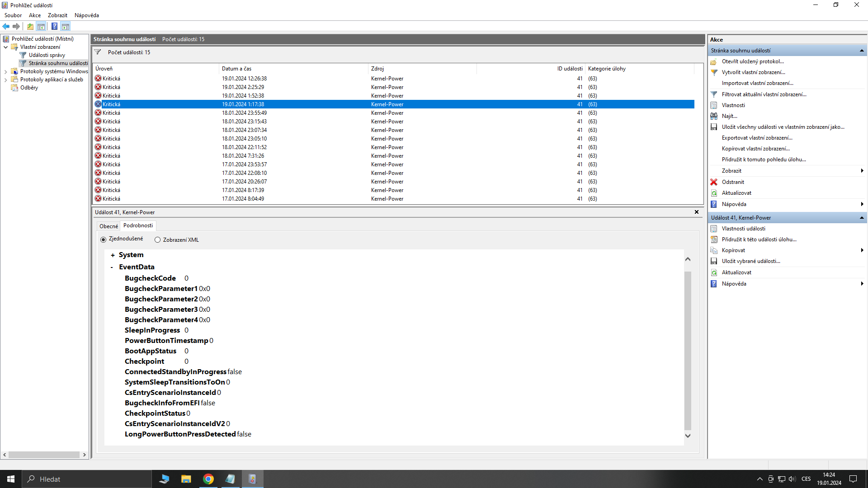Open Chrome from the taskbar

click(208, 479)
